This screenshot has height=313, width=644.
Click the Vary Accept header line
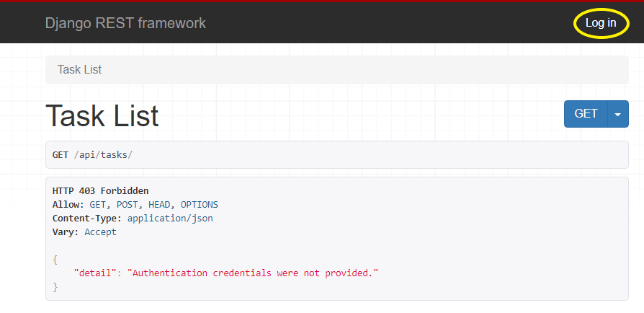pyautogui.click(x=84, y=232)
